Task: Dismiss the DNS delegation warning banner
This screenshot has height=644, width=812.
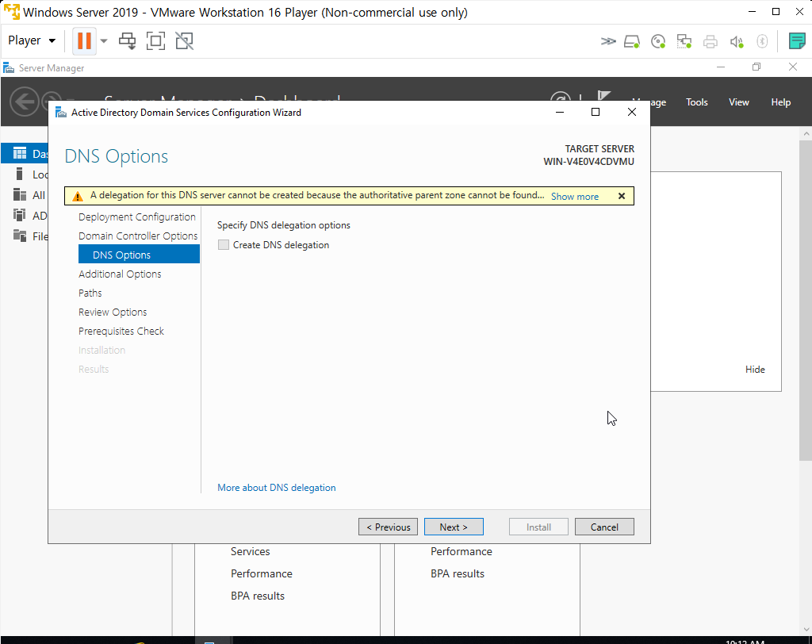Action: click(x=622, y=196)
